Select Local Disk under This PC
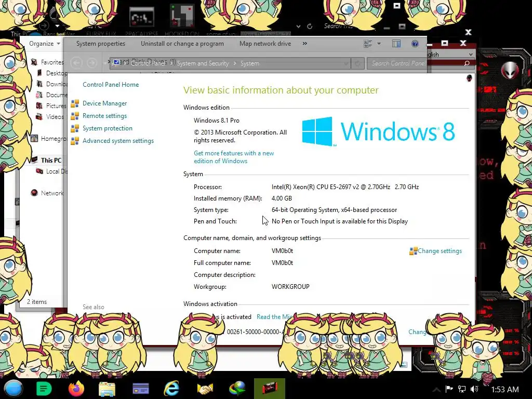The width and height of the screenshot is (532, 399). point(56,171)
